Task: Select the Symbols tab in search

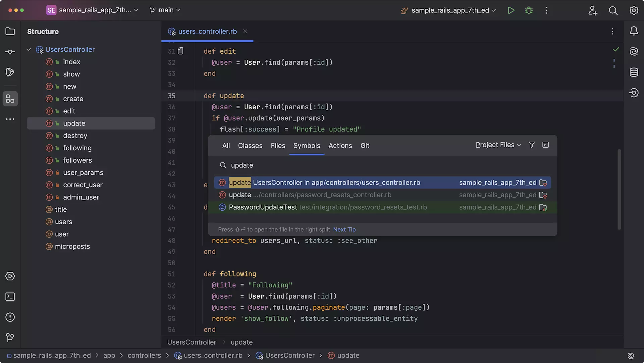Action: pyautogui.click(x=307, y=145)
